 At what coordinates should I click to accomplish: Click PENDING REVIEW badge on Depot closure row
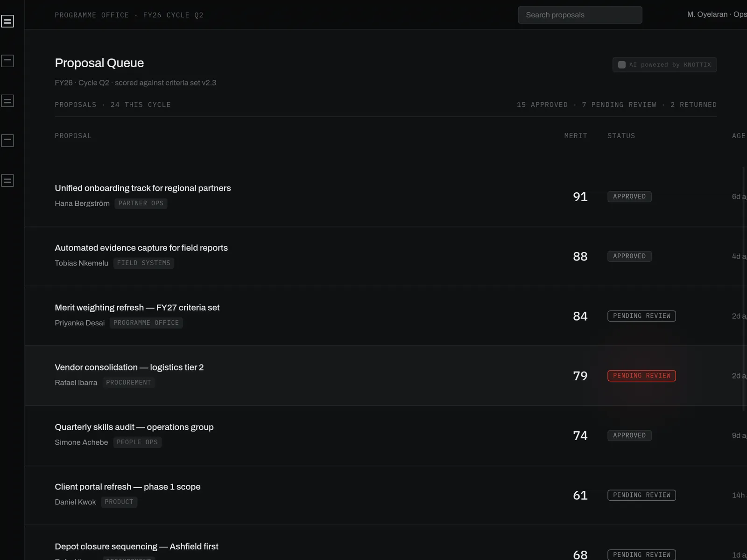(641, 554)
